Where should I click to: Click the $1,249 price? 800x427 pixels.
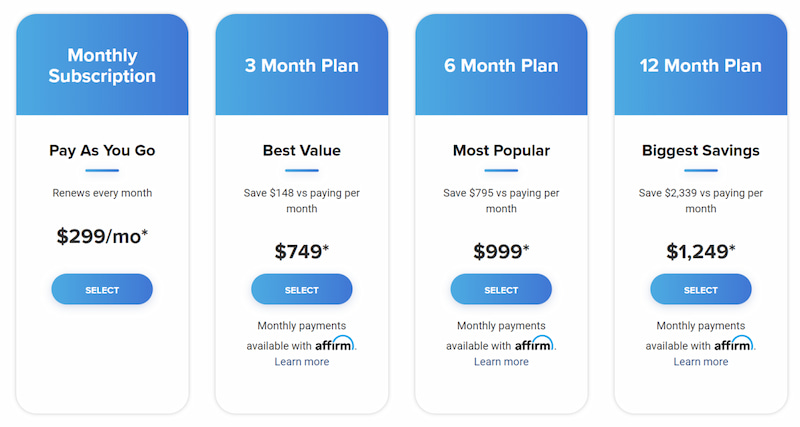click(701, 252)
